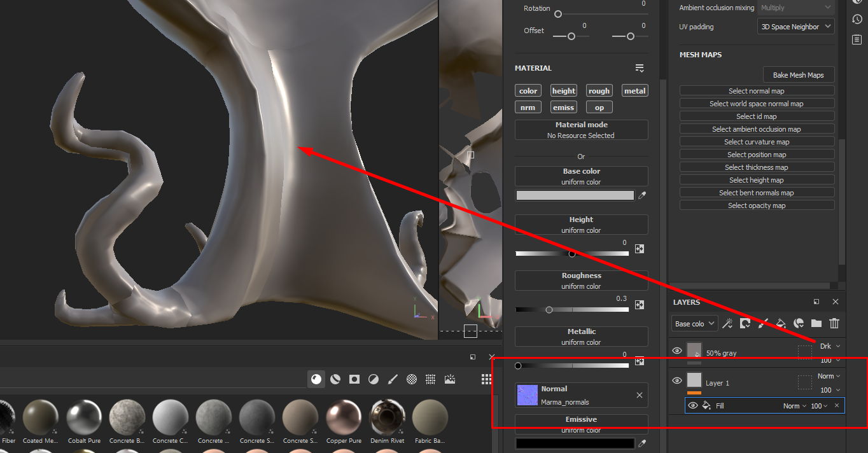Open the Fill effect opacity dropdown
The width and height of the screenshot is (868, 453).
(x=820, y=406)
